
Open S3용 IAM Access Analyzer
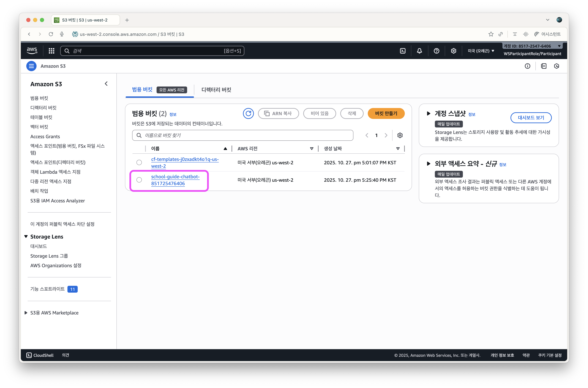tap(58, 200)
